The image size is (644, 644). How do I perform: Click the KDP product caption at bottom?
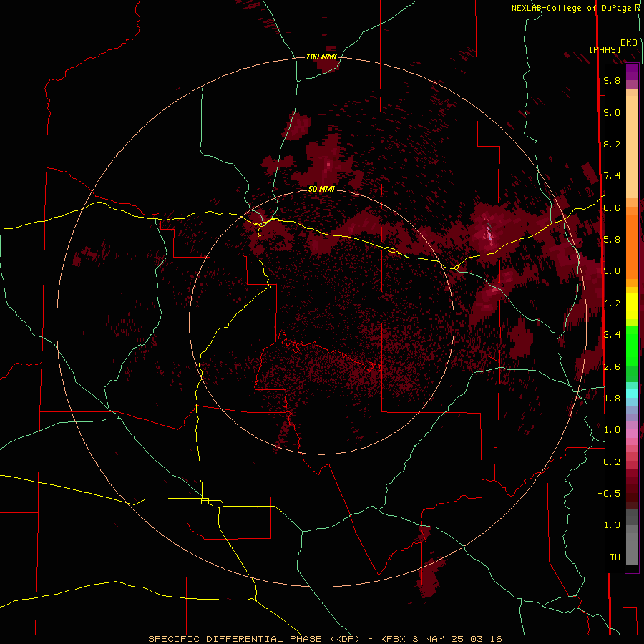coord(325,639)
